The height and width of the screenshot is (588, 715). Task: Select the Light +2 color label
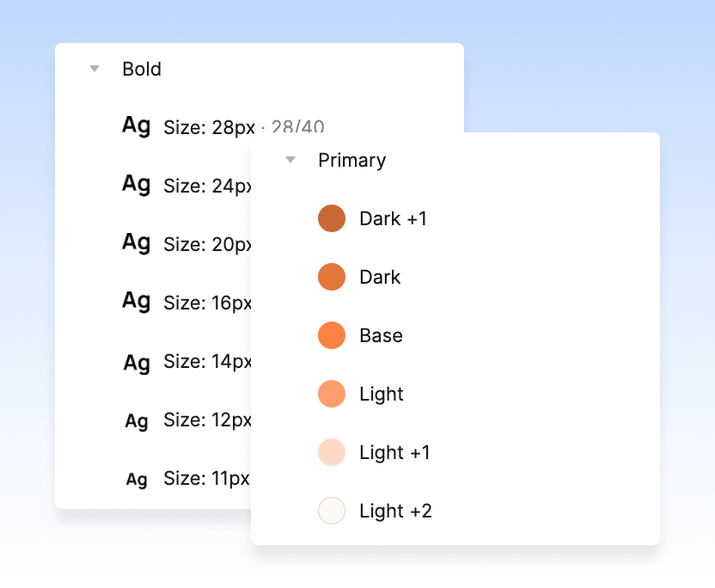click(395, 511)
